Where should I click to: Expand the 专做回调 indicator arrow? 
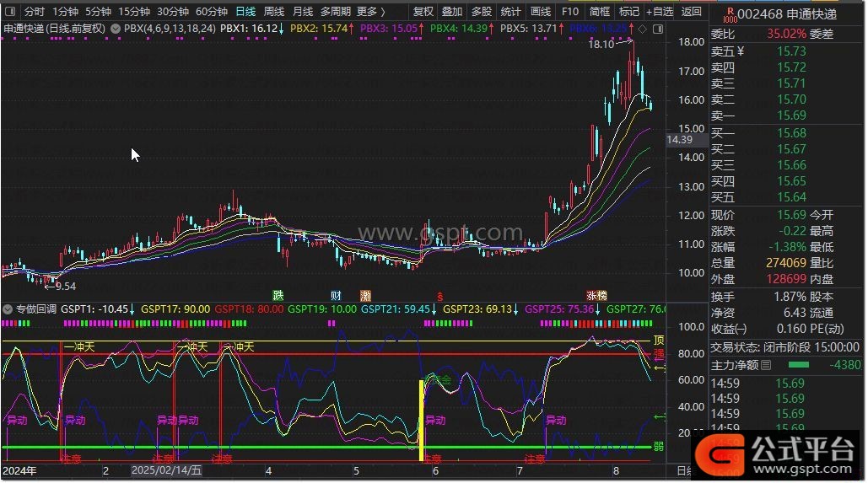coord(8,309)
